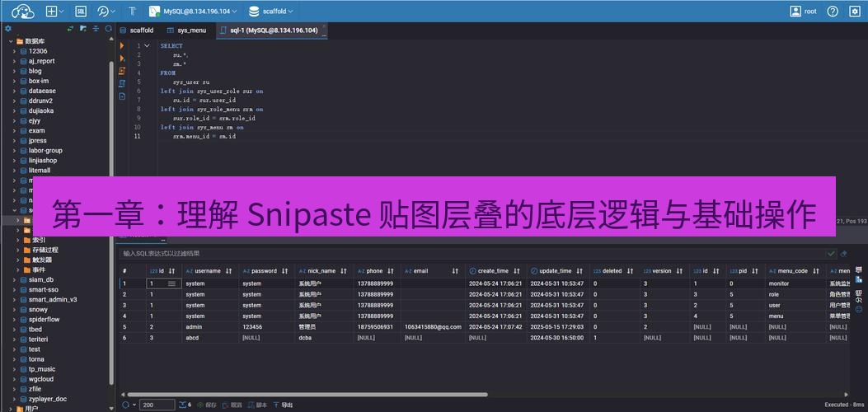Viewport: 868px width, 412px height.
Task: Toggle sort on deleted column
Action: click(630, 271)
